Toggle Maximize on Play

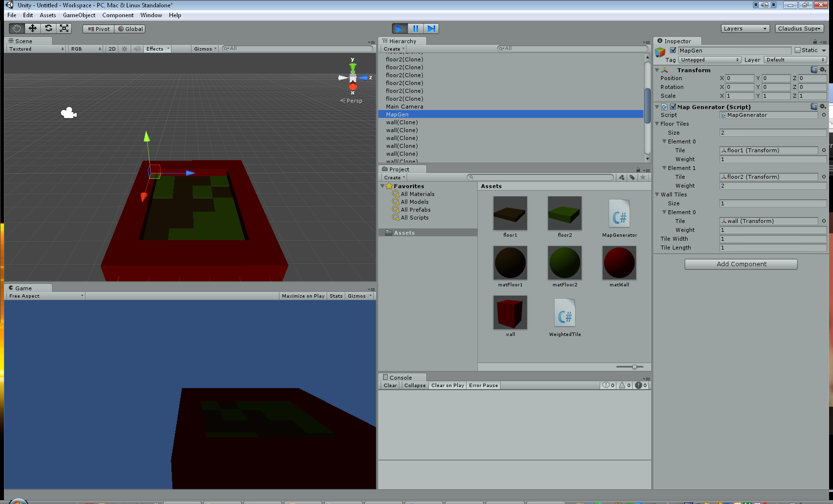pos(303,296)
